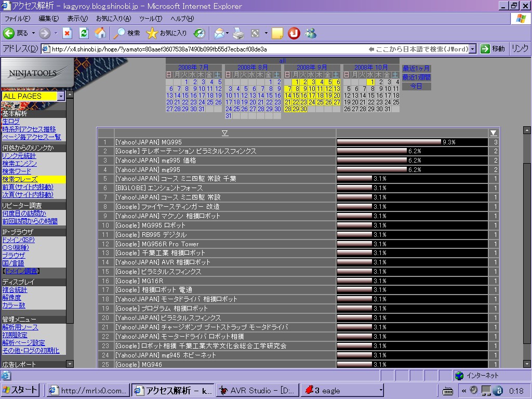Click main page scrollbar up arrow
The height and width of the screenshot is (399, 532).
tap(527, 130)
